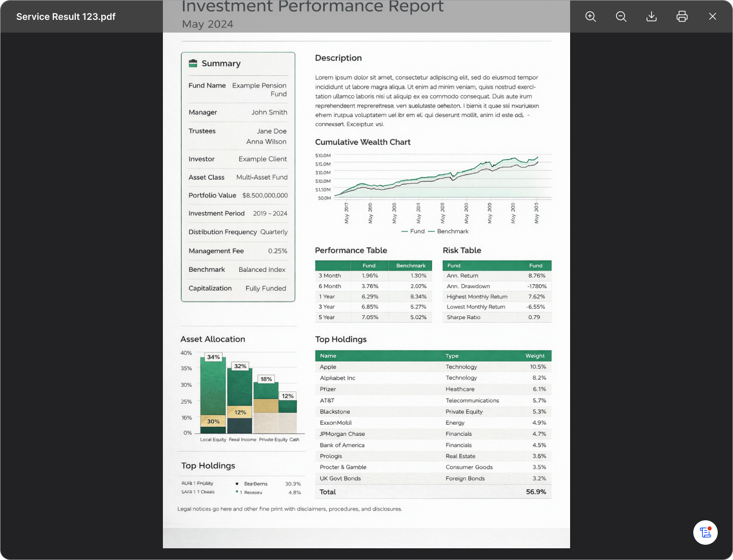The width and height of the screenshot is (733, 560).
Task: Click the Sharpe Ratio row in Risk Table
Action: coord(496,317)
